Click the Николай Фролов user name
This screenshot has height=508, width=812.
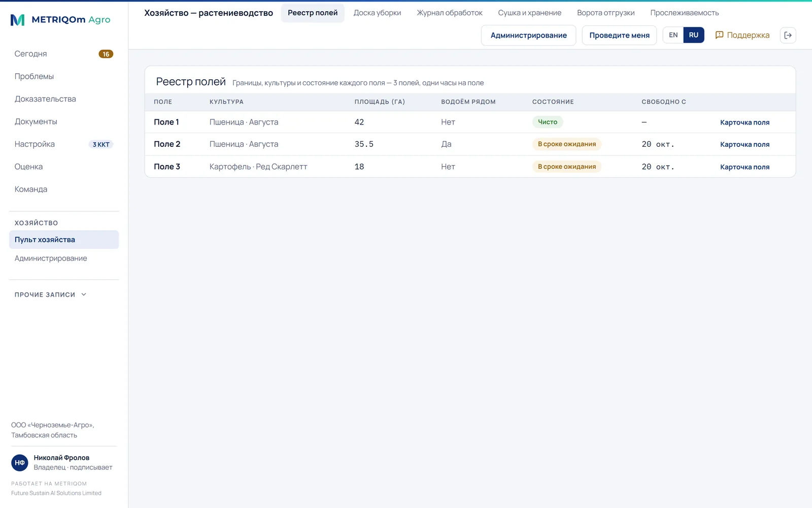pos(61,458)
